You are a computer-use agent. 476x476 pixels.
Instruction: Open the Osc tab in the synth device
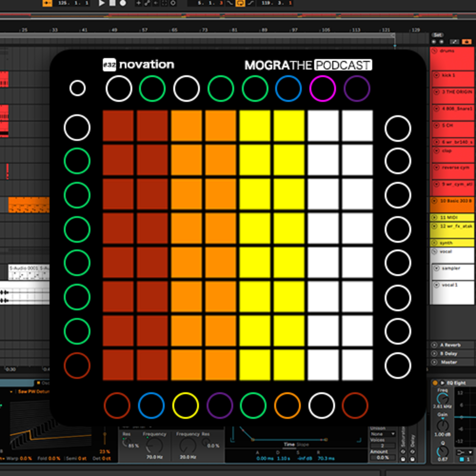pos(44,383)
